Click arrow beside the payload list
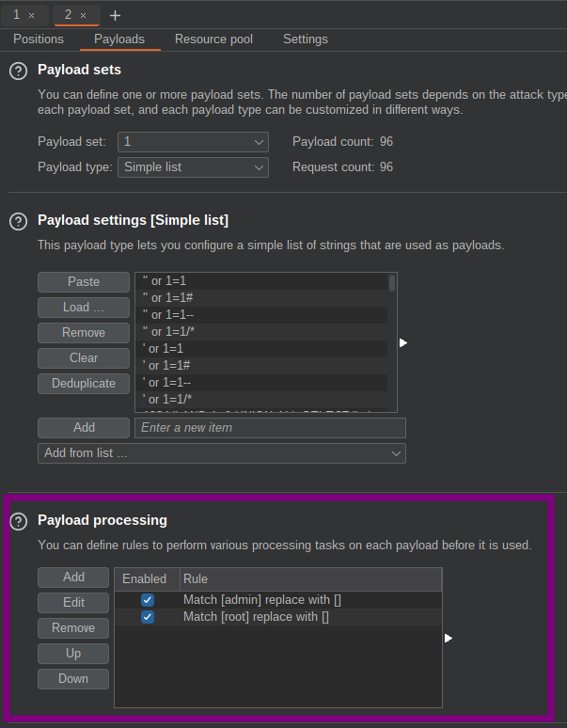 (402, 342)
